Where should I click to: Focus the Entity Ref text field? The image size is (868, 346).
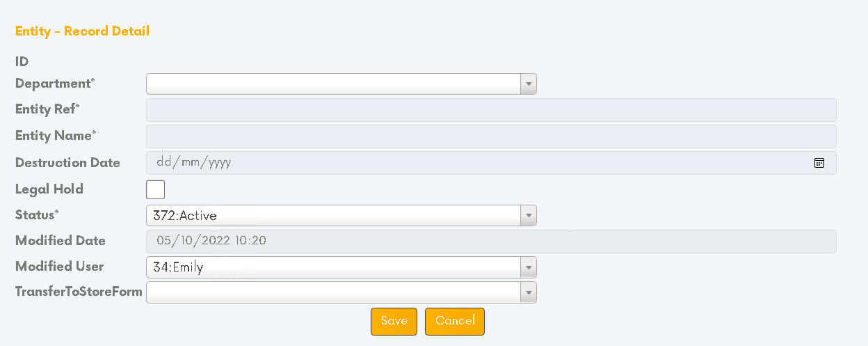click(491, 110)
